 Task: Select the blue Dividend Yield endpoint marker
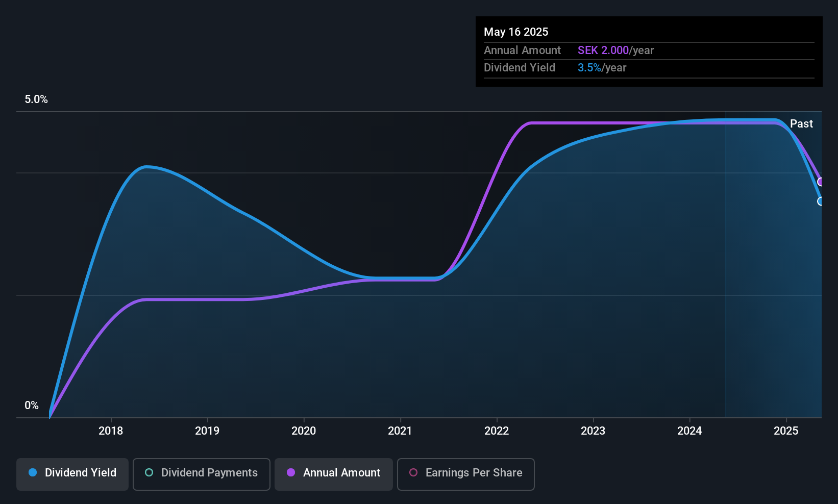(x=821, y=201)
